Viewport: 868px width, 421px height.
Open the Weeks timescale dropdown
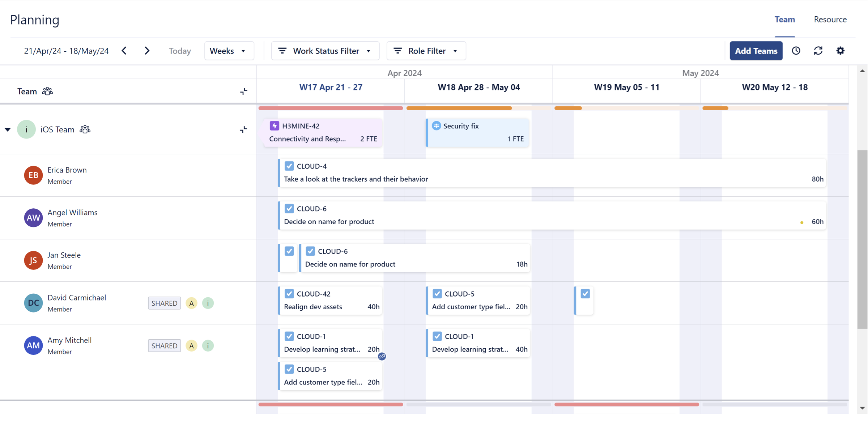(x=229, y=51)
